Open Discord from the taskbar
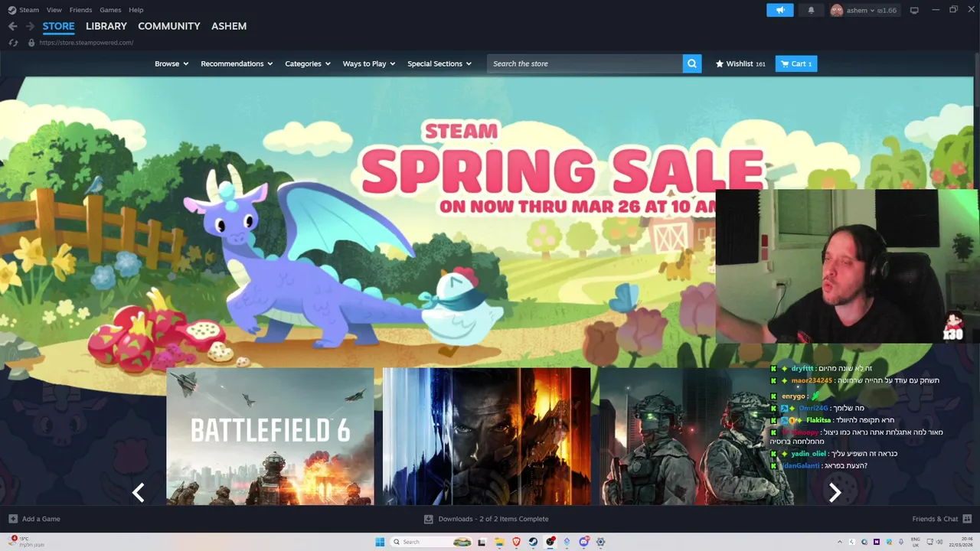 click(x=584, y=542)
